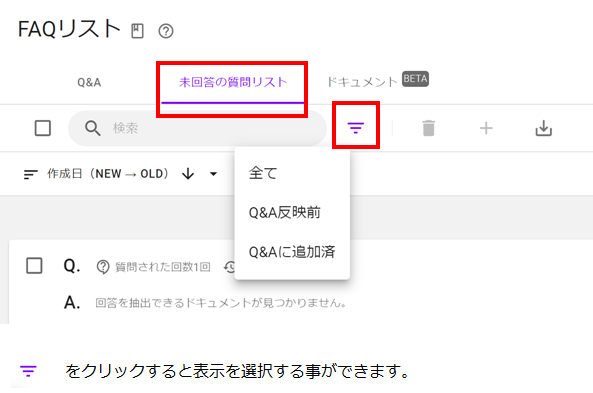593x393 pixels.
Task: Click the plus add icon
Action: 486,128
